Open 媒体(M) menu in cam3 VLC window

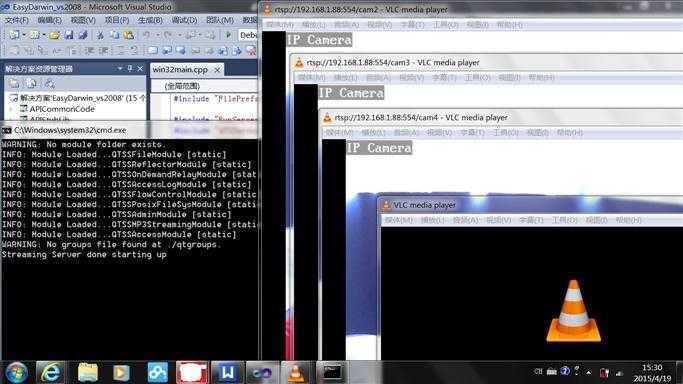coord(311,77)
